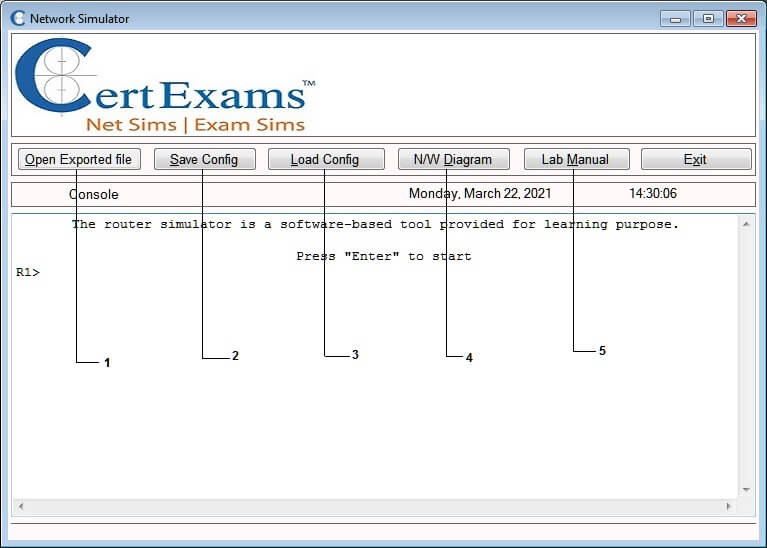The image size is (767, 548).
Task: Close the Network Simulator window
Action: (741, 18)
